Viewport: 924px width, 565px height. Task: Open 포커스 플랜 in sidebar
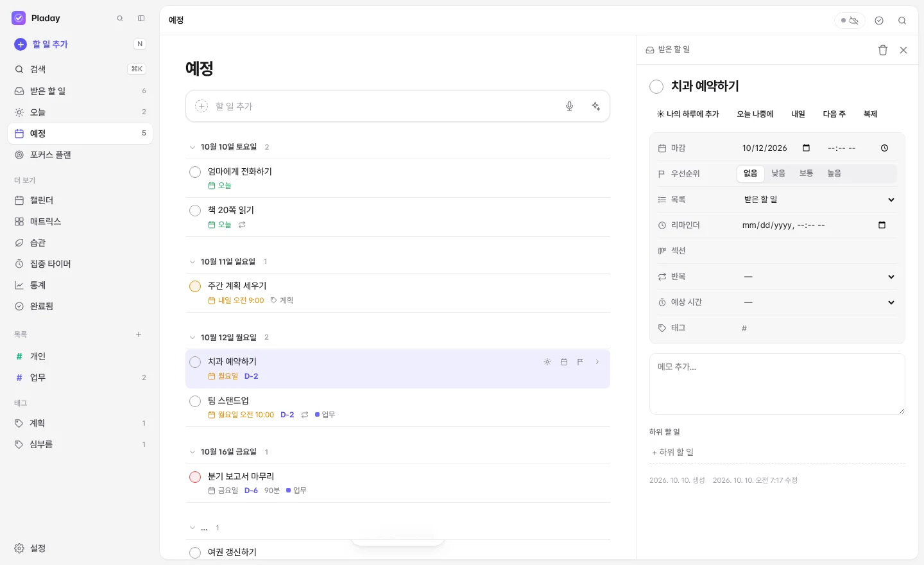coord(80,155)
